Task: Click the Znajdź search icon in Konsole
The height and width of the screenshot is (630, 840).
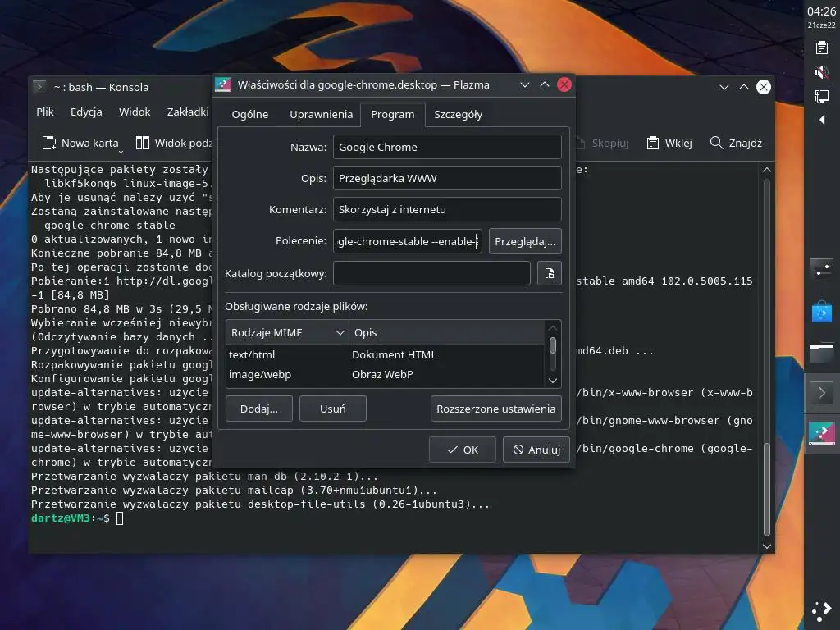Action: coord(716,143)
